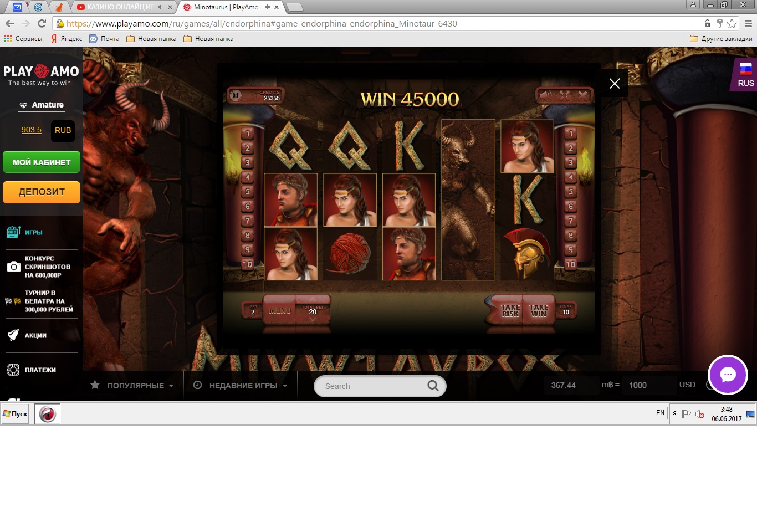The image size is (757, 532).
Task: Open the slot game MENU button
Action: tap(280, 311)
